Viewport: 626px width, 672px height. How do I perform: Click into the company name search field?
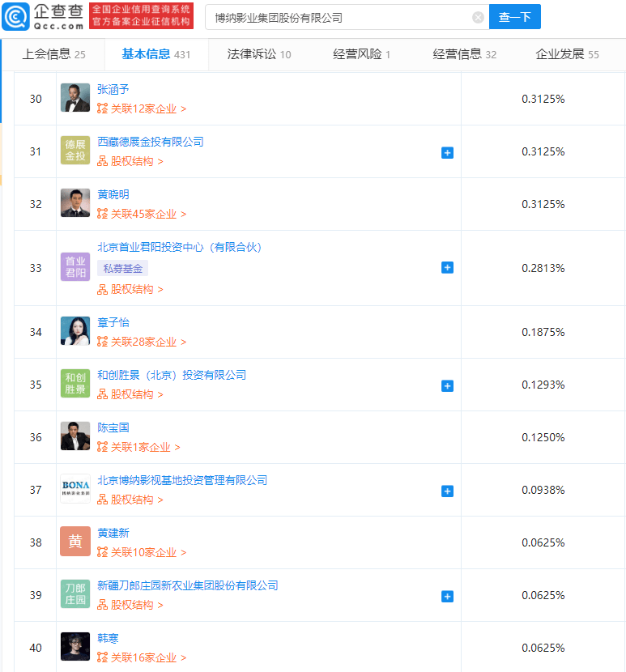click(x=339, y=17)
